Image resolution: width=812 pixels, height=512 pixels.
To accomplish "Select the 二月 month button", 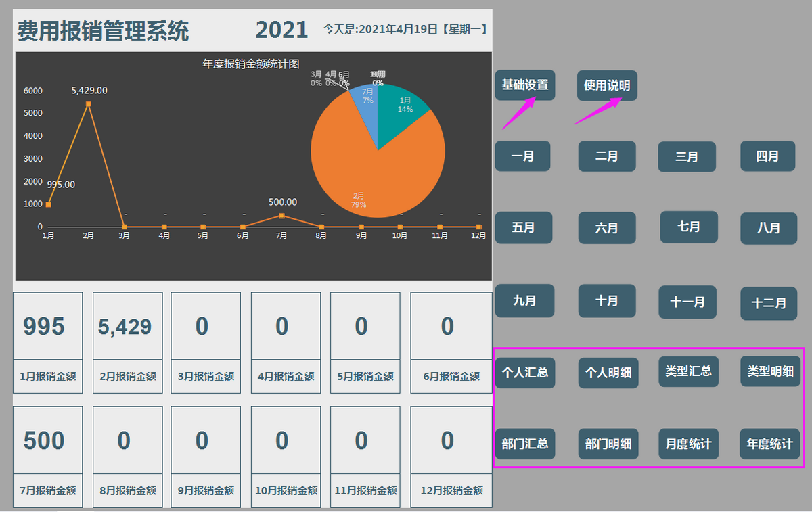I will (606, 156).
